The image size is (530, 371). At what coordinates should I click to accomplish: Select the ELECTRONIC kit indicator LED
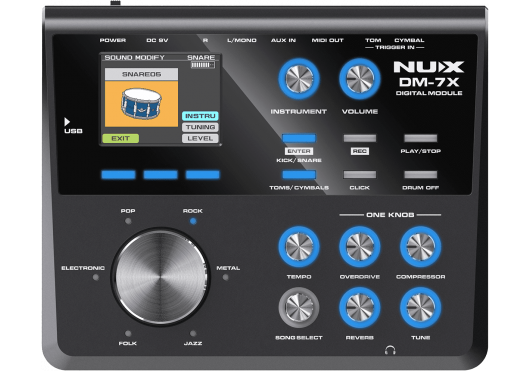click(96, 277)
